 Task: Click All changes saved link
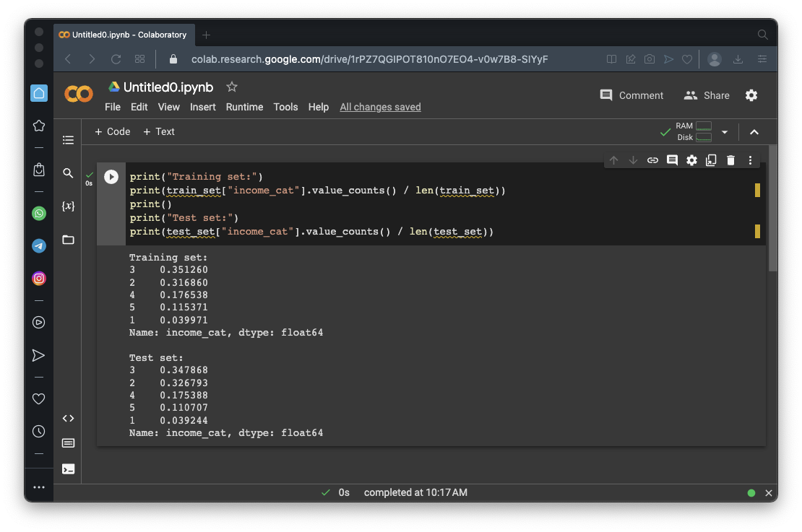(x=380, y=107)
